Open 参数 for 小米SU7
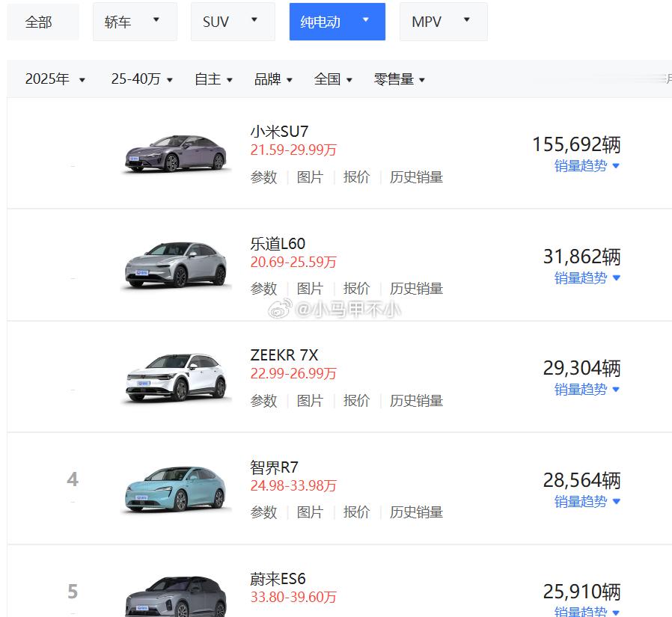672x617 pixels. point(264,176)
